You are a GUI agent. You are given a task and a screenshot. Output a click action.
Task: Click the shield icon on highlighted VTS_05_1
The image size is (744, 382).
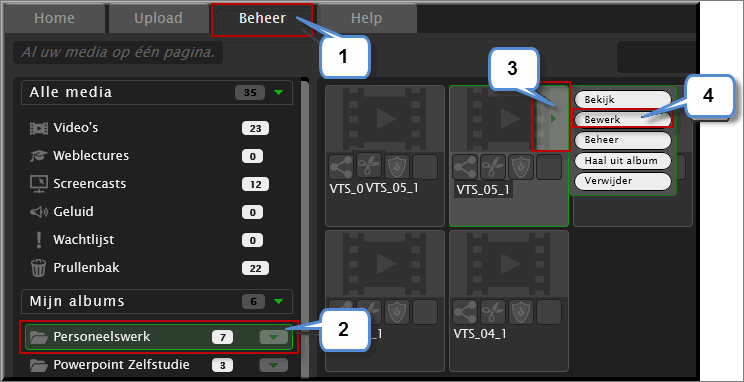[521, 167]
